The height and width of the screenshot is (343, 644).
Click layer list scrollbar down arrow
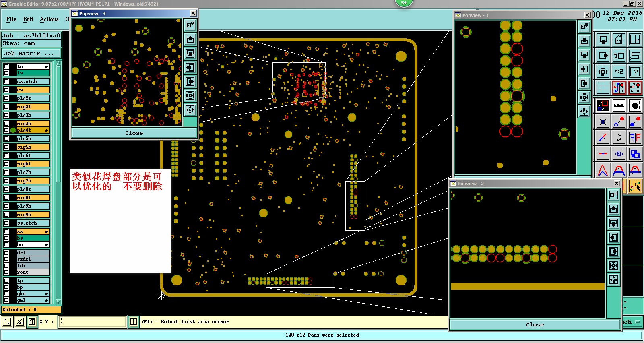click(58, 301)
